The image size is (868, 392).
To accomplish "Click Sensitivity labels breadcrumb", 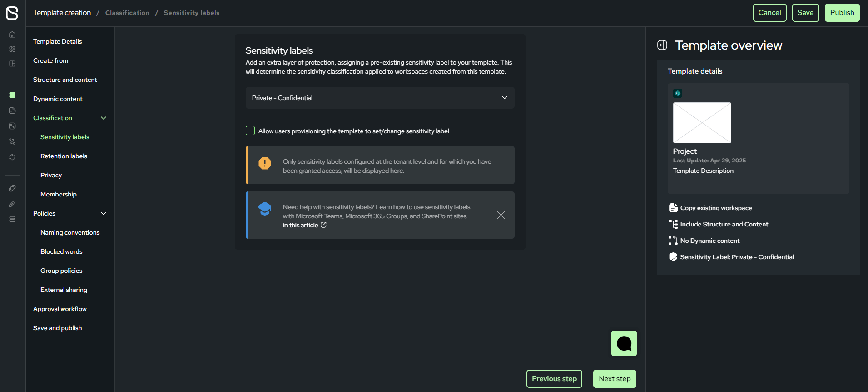I will click(x=192, y=13).
